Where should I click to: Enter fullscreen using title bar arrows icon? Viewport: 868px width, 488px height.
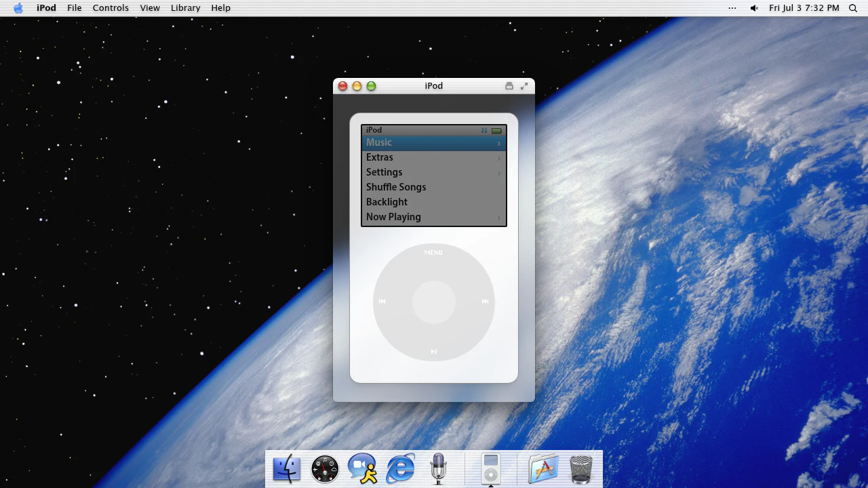pos(524,86)
